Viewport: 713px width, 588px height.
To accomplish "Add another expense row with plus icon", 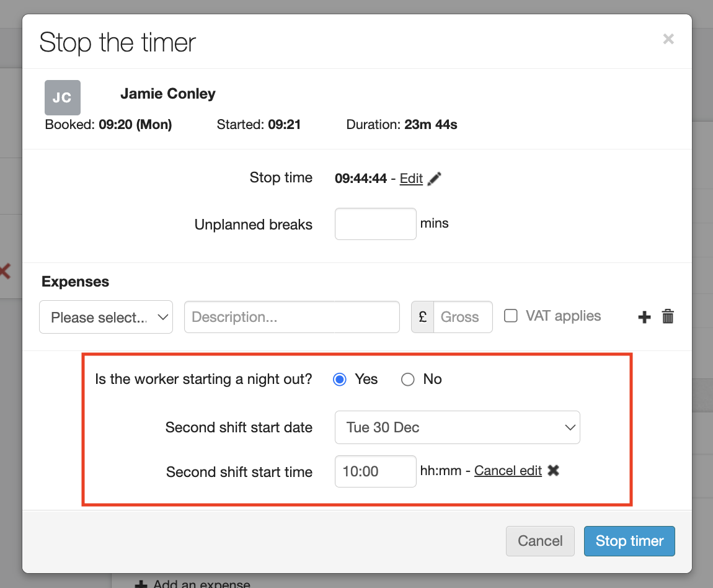I will (x=644, y=317).
